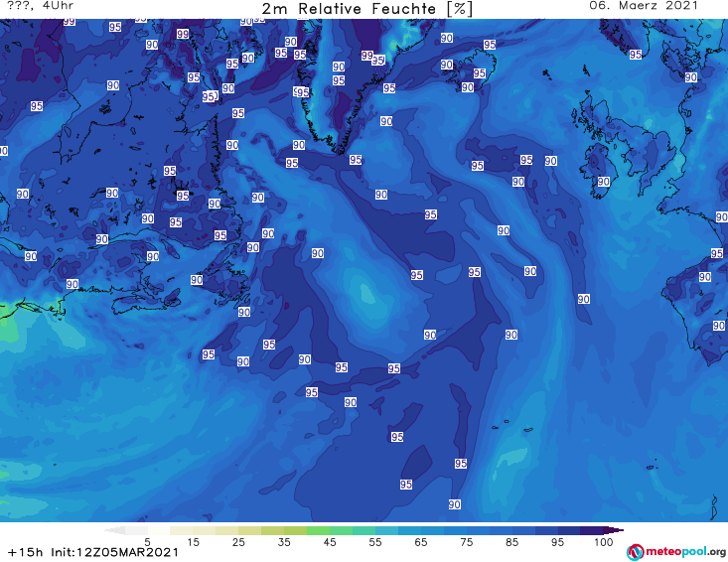
Task: Click the color scale legend value 35
Action: (284, 542)
